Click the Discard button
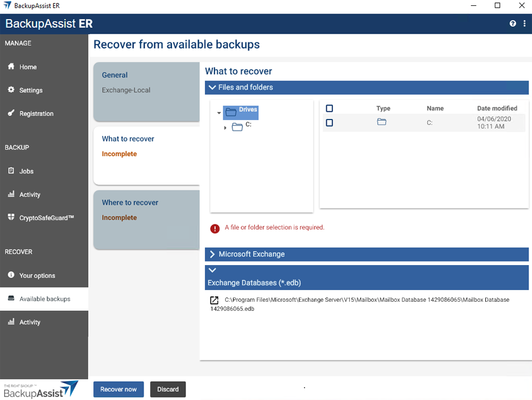 [x=168, y=389]
